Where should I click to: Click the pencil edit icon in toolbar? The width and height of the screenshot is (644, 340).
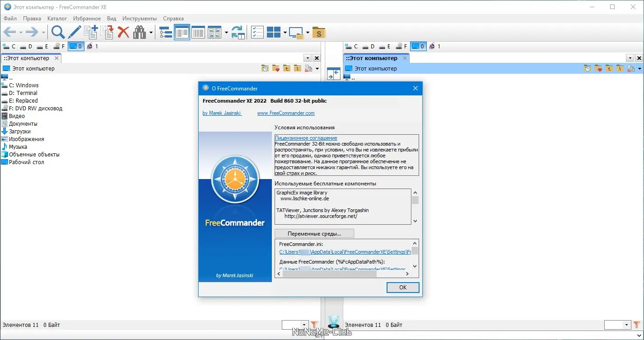pos(75,32)
